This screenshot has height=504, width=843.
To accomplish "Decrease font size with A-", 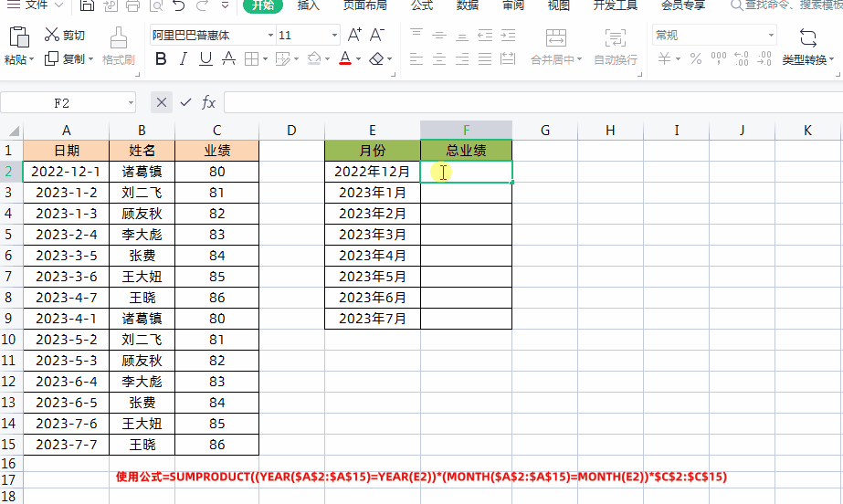I will [x=377, y=35].
